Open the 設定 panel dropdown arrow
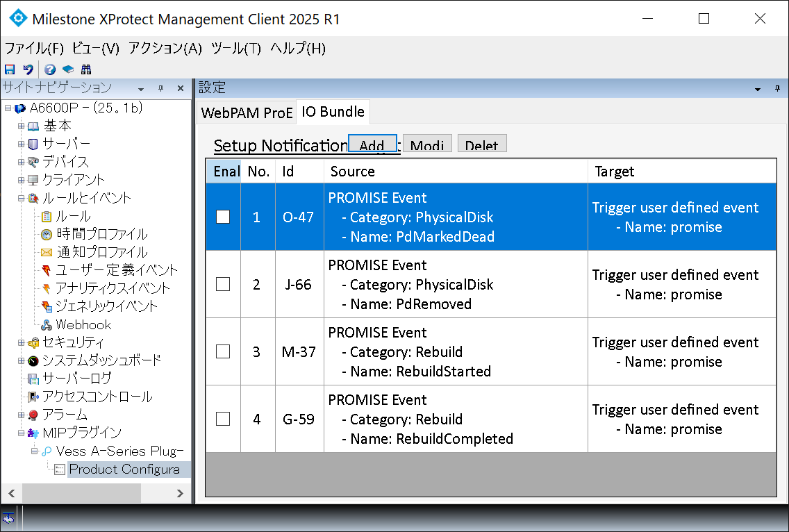The image size is (789, 532). pyautogui.click(x=758, y=89)
